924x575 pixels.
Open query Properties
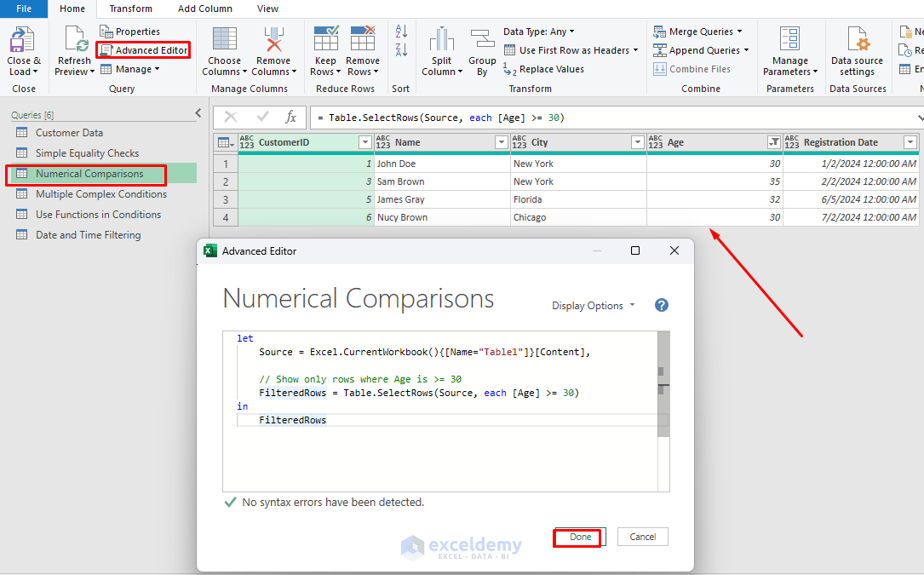click(129, 32)
